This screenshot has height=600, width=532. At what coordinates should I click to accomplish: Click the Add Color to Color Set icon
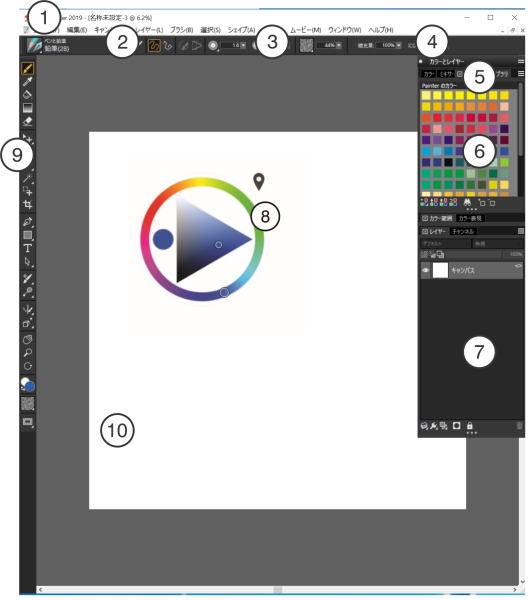pyautogui.click(x=482, y=202)
